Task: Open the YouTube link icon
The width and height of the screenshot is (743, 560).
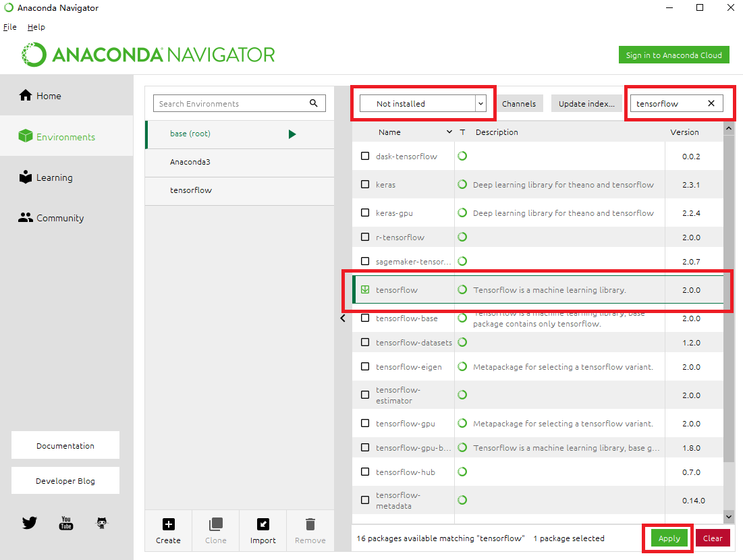Action: click(66, 523)
